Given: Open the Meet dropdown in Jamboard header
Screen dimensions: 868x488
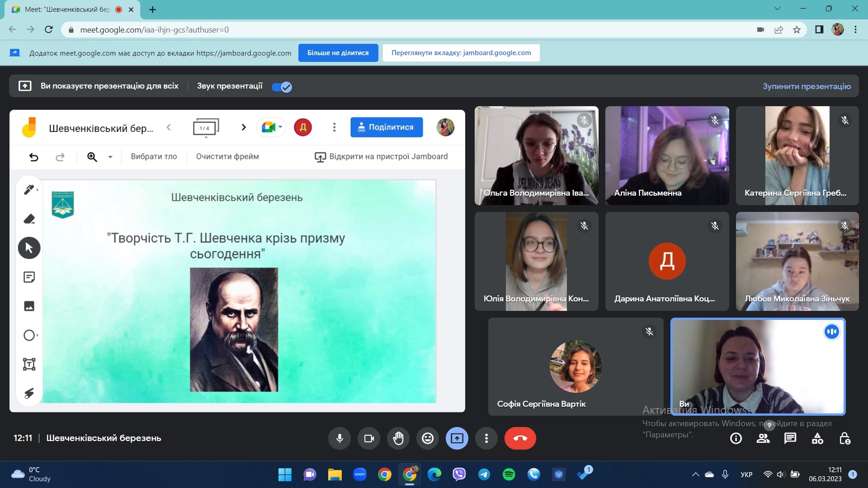Looking at the screenshot, I should [272, 127].
